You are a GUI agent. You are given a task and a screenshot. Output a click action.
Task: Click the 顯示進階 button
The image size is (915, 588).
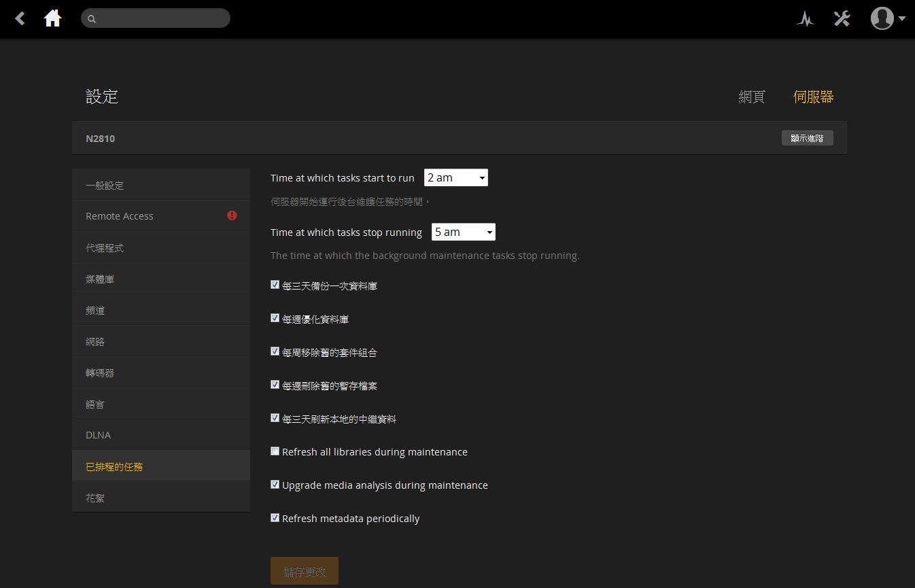tap(807, 138)
